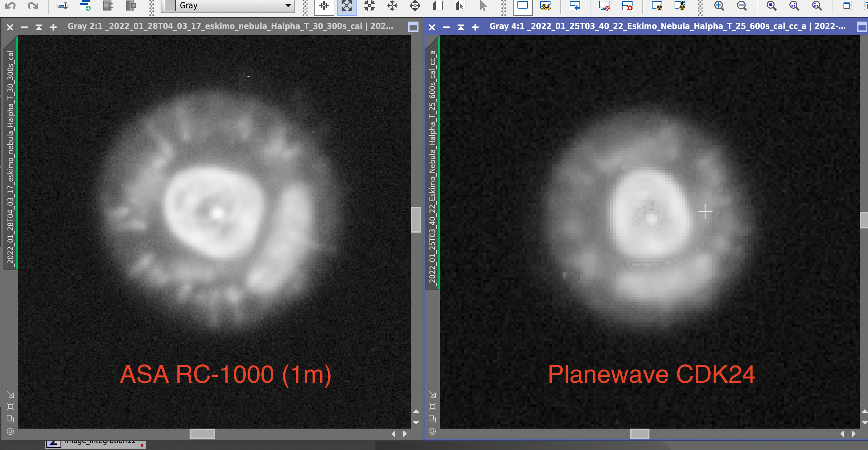Click the minus button on right image window
Image resolution: width=868 pixels, height=450 pixels.
pyautogui.click(x=446, y=27)
